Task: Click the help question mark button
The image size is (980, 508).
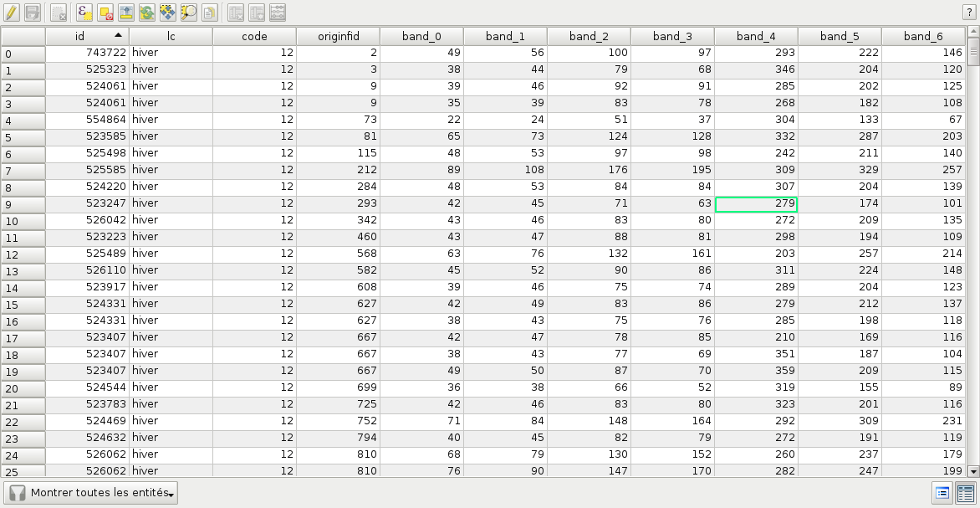Action: coord(968,13)
